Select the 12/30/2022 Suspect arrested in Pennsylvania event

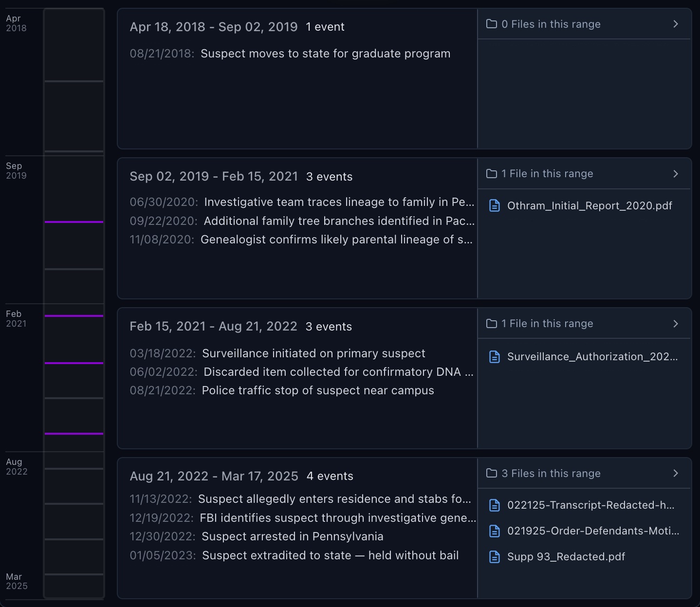(x=292, y=536)
